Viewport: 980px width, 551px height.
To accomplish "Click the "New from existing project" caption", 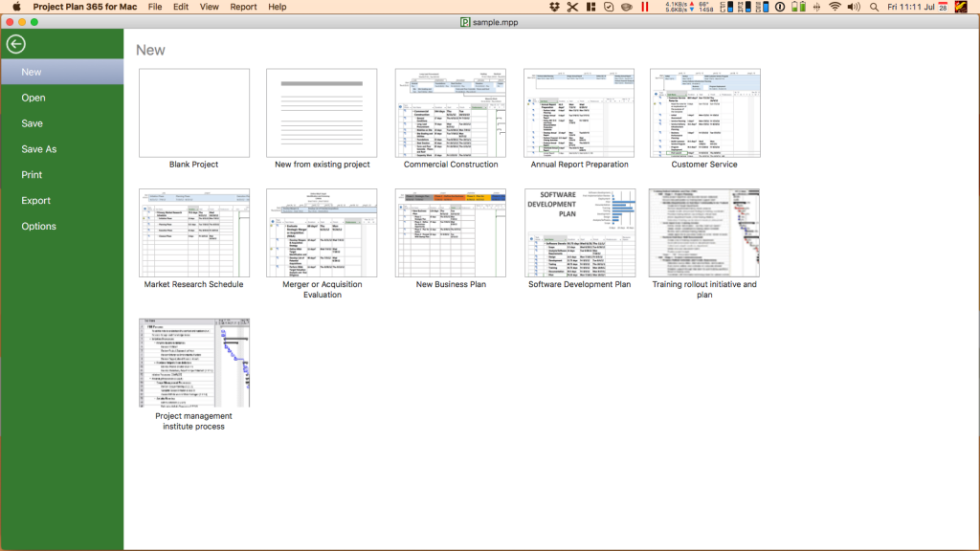I will (x=323, y=165).
